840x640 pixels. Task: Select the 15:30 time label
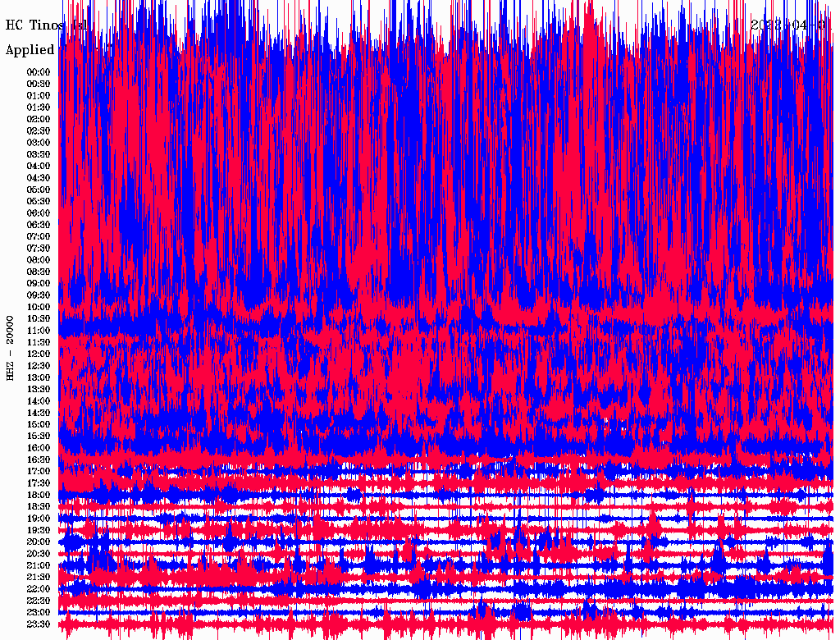click(x=39, y=437)
